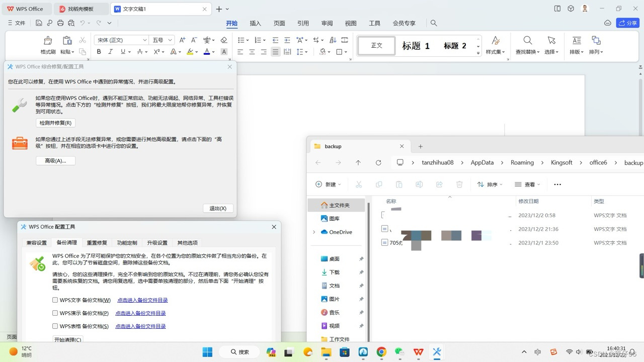The image size is (644, 362).
Task: Open the File Explorer icon in the taskbar
Action: pos(326,352)
